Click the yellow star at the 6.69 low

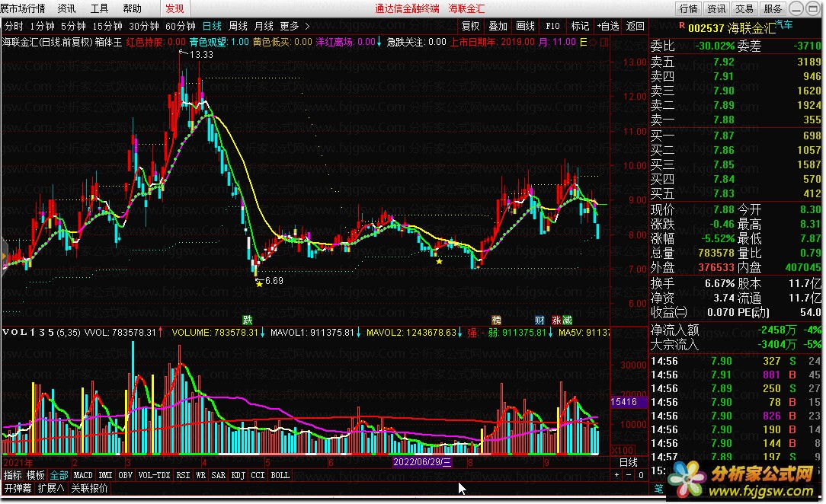(x=259, y=284)
